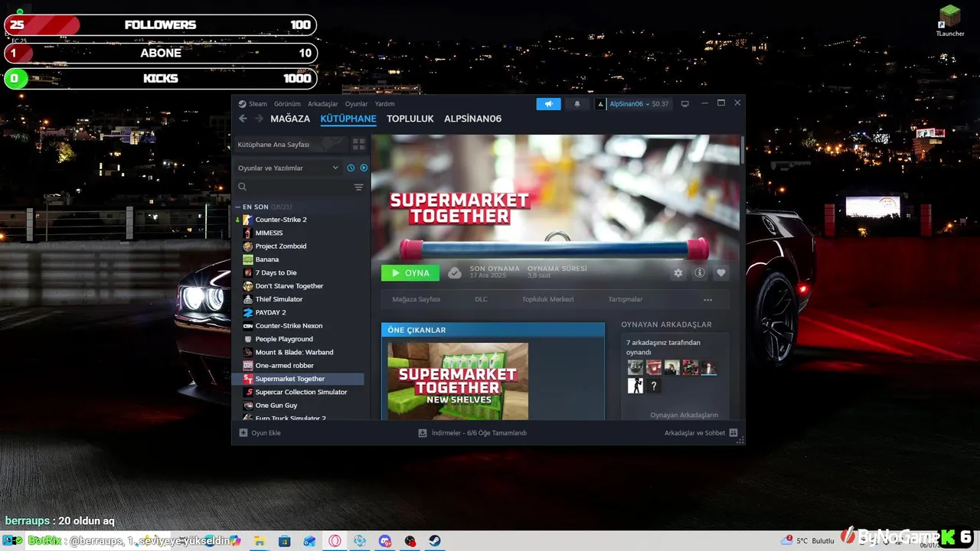The height and width of the screenshot is (551, 980).
Task: Open TLauncher desktop shortcut
Action: point(950,21)
